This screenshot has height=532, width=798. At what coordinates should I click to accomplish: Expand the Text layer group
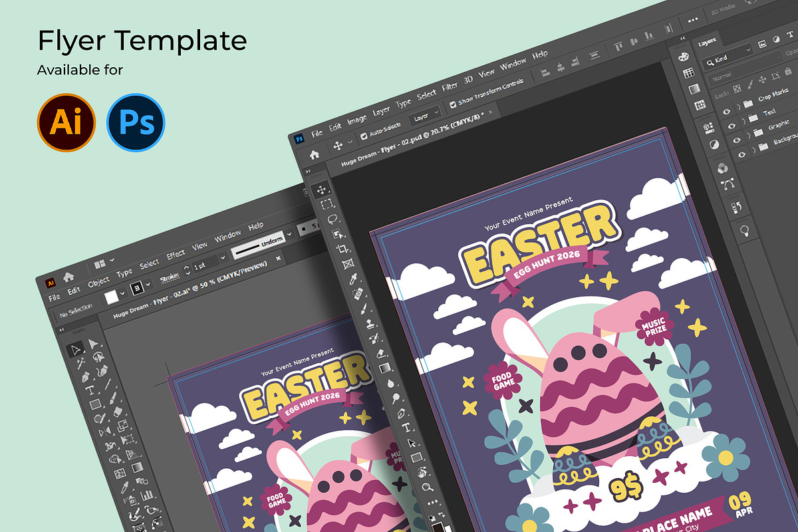[743, 122]
